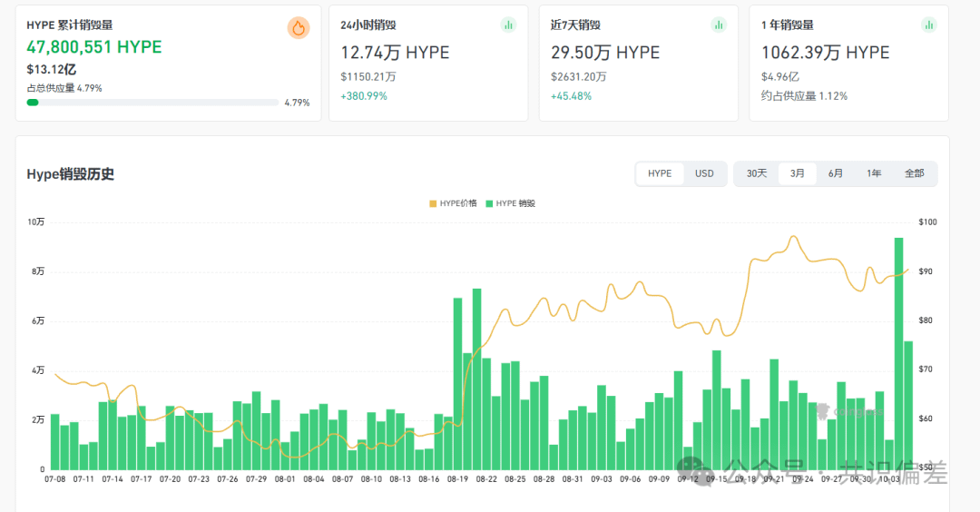Open chart icon on 1年销毁量 card
980x512 pixels.
929,25
